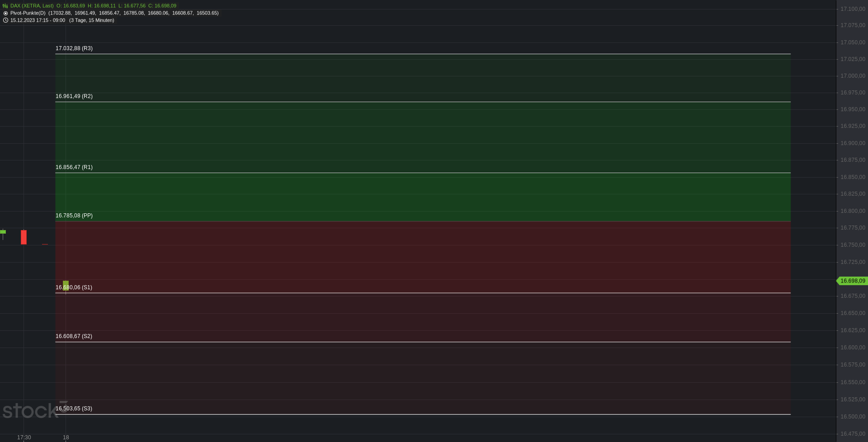868x442 pixels.
Task: Click the clock icon for time range
Action: tap(5, 20)
